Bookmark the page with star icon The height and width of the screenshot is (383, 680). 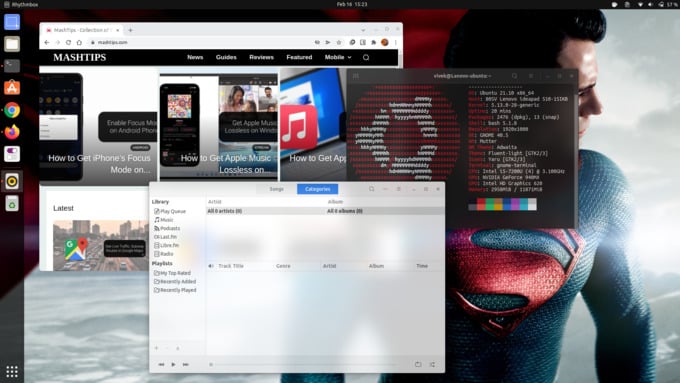[x=339, y=43]
